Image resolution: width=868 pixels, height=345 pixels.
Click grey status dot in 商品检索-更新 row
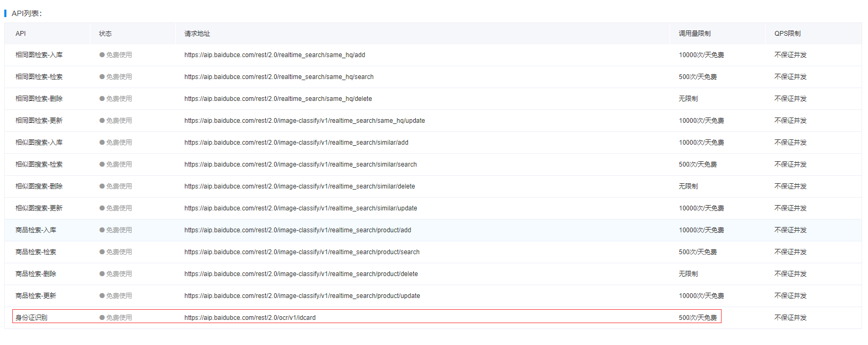pos(102,296)
